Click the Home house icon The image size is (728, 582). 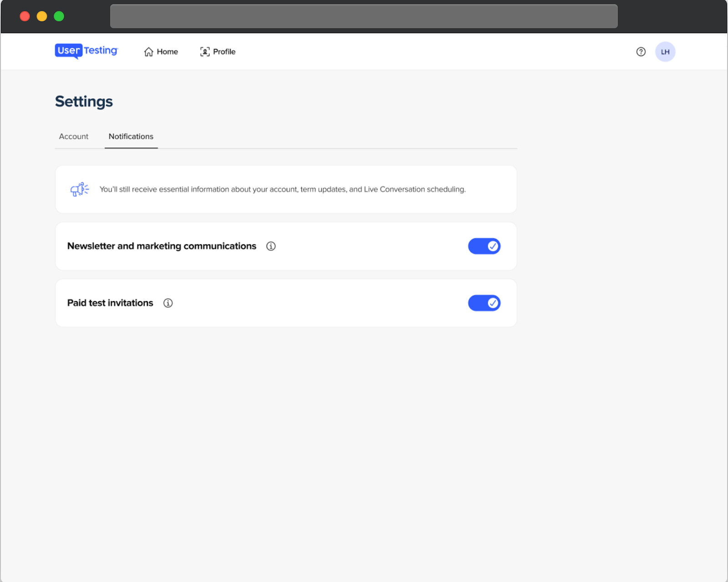point(149,52)
